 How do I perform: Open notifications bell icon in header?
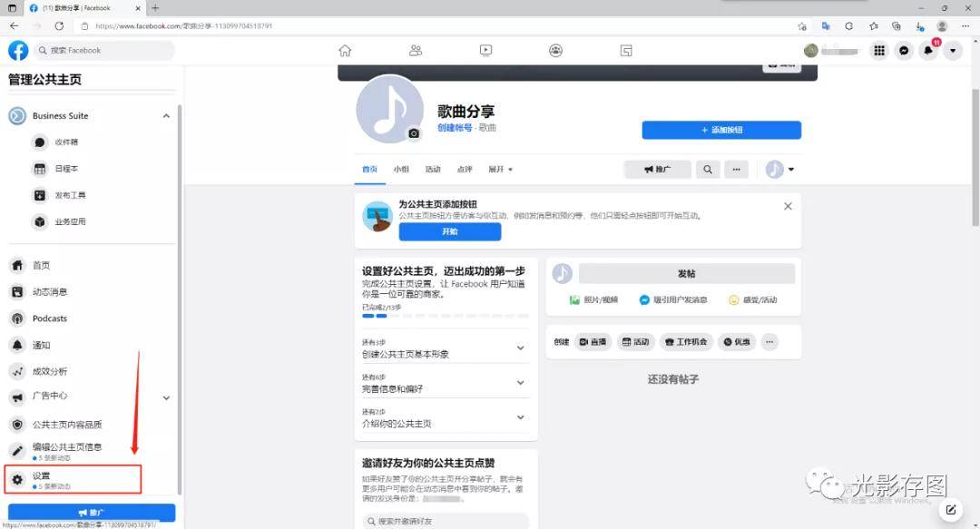coord(929,51)
